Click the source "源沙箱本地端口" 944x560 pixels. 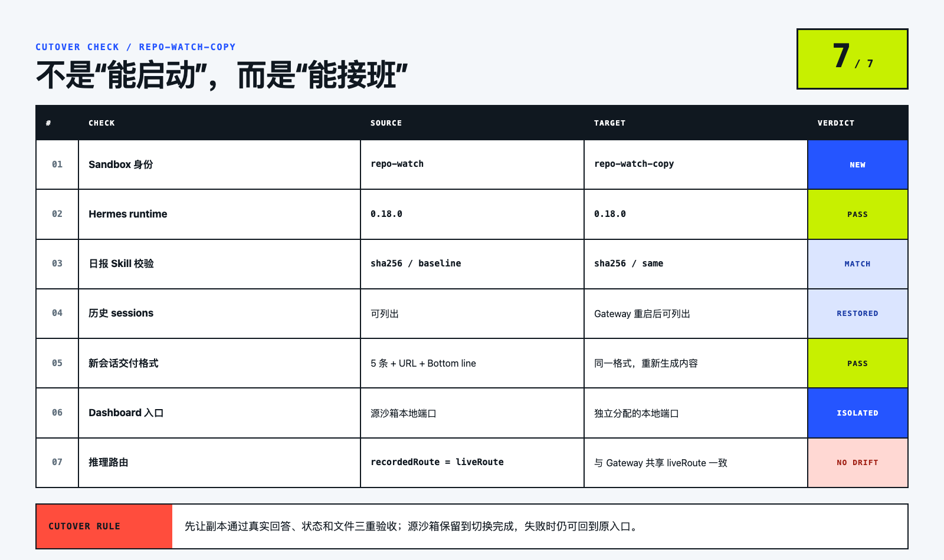coord(404,413)
